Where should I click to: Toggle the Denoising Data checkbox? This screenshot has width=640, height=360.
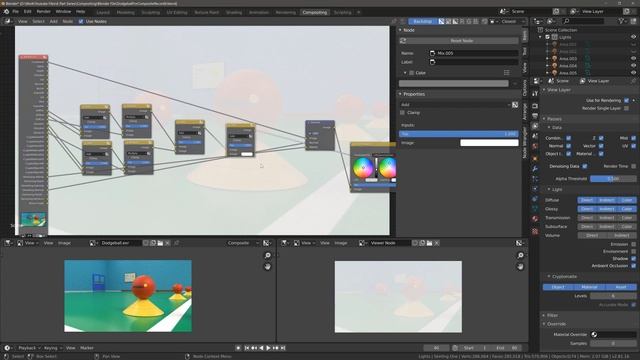click(585, 166)
